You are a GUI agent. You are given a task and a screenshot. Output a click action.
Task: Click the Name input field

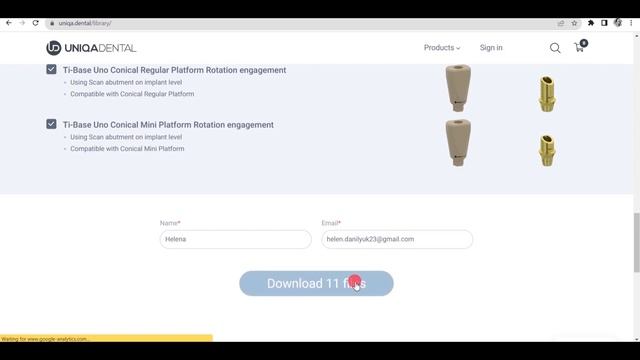236,239
